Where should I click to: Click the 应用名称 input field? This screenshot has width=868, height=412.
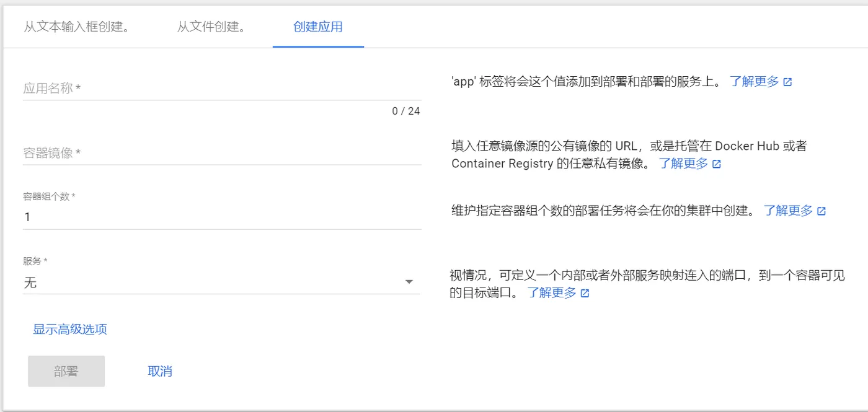(221, 89)
